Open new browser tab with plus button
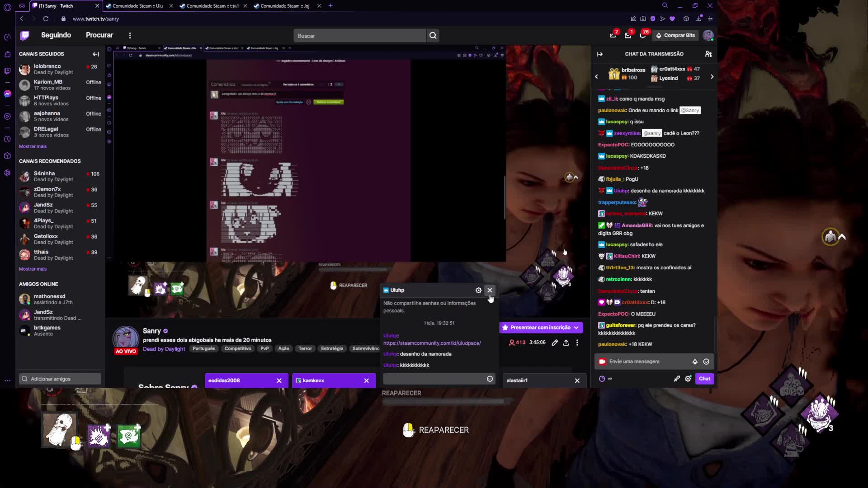The image size is (868, 488). (330, 6)
